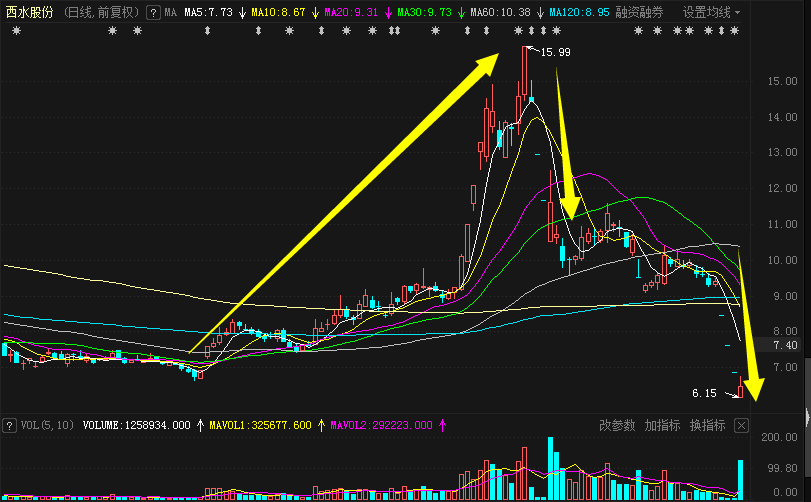Click the help icon beside MA label

pos(152,13)
